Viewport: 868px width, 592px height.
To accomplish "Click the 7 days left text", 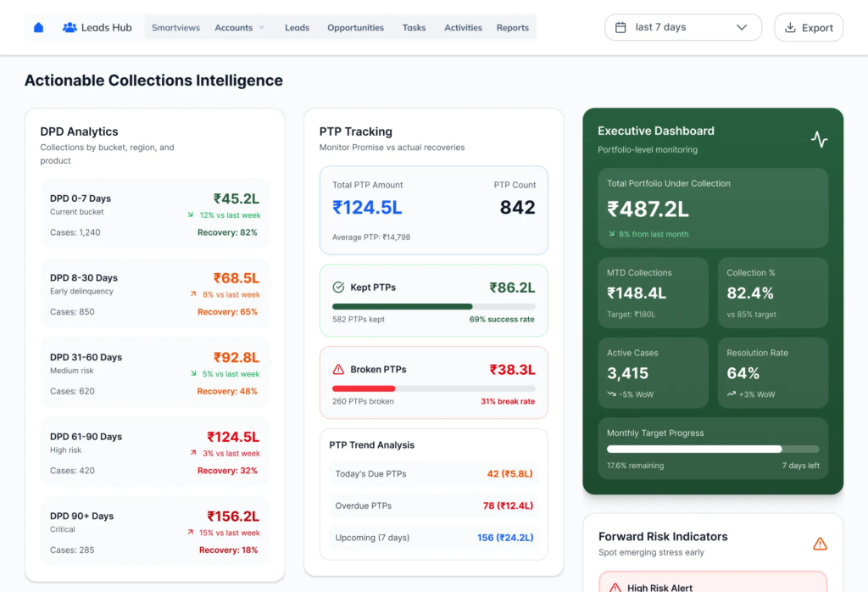I will pos(800,465).
